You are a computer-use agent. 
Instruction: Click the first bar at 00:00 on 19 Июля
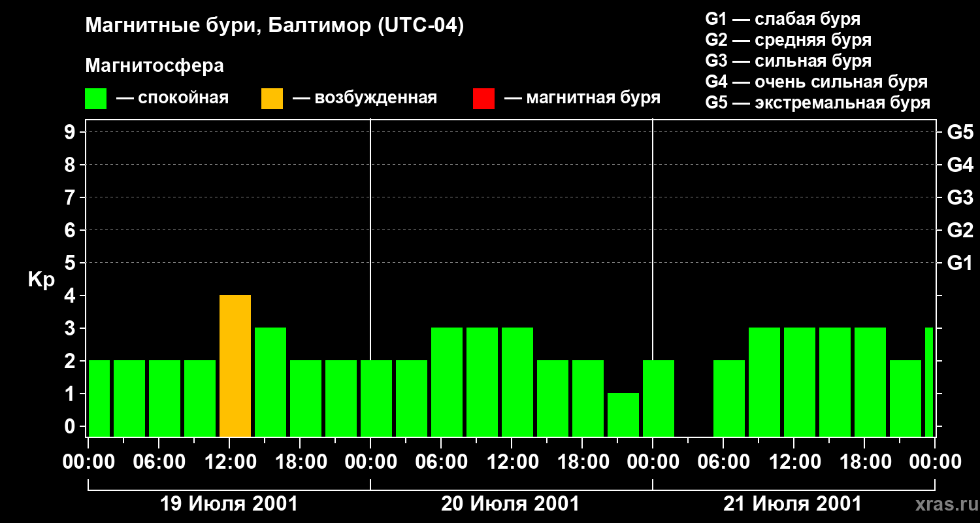click(99, 399)
